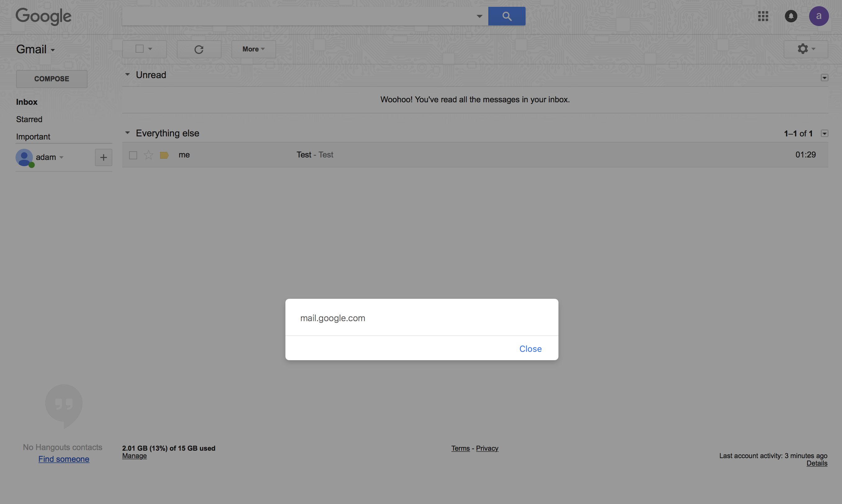The image size is (842, 504).
Task: Click the COMPOSE button
Action: pos(52,79)
